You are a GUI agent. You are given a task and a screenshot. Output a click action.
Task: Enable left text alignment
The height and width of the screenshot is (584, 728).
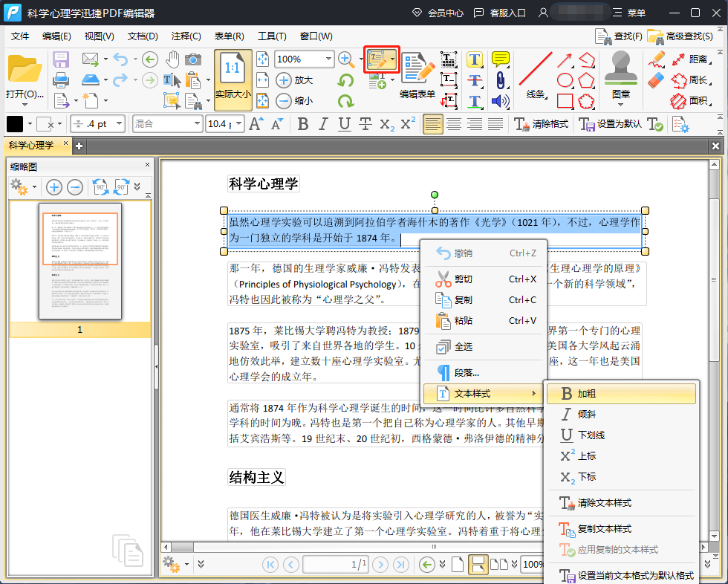point(433,124)
